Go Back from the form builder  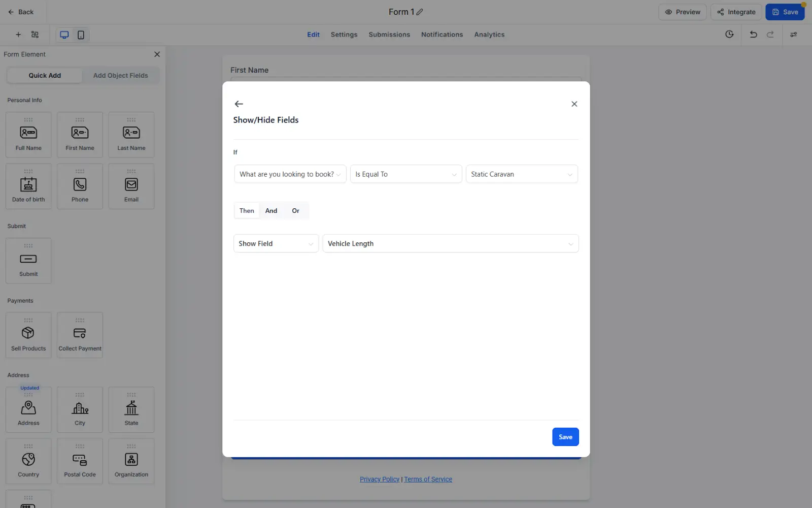coord(21,12)
